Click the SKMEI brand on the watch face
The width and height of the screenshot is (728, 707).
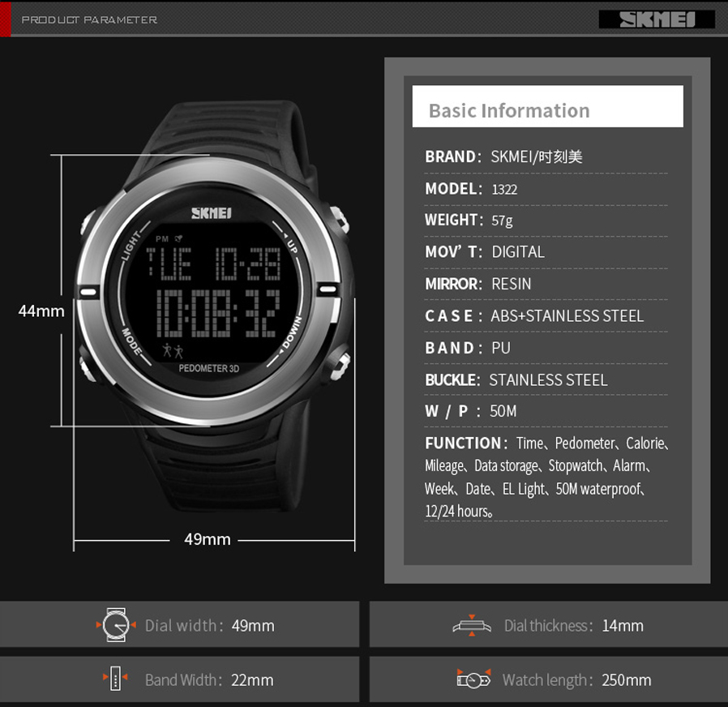(212, 213)
